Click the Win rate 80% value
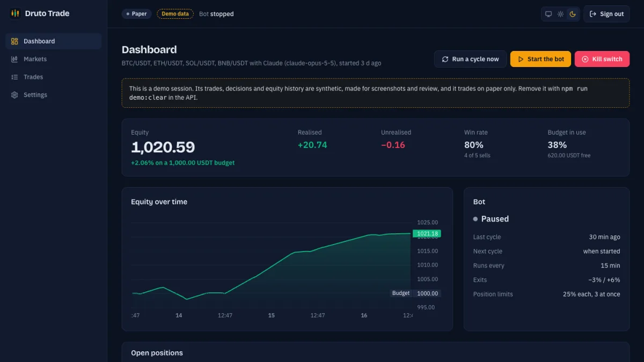644x362 pixels. pos(474,145)
